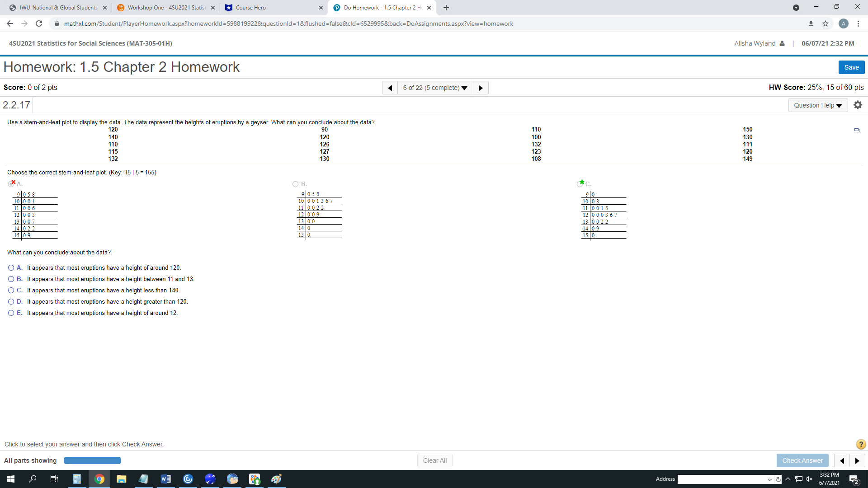Click the yellow help question mark icon

[861, 444]
